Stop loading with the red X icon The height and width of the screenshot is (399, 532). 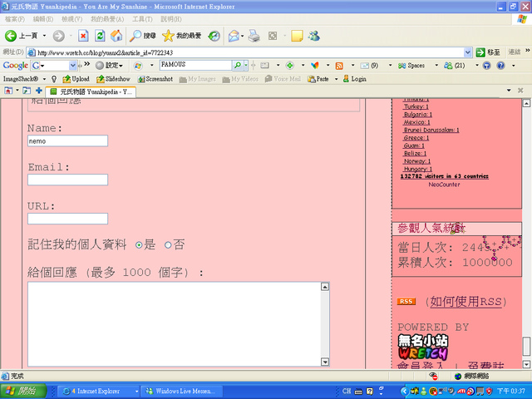(83, 36)
